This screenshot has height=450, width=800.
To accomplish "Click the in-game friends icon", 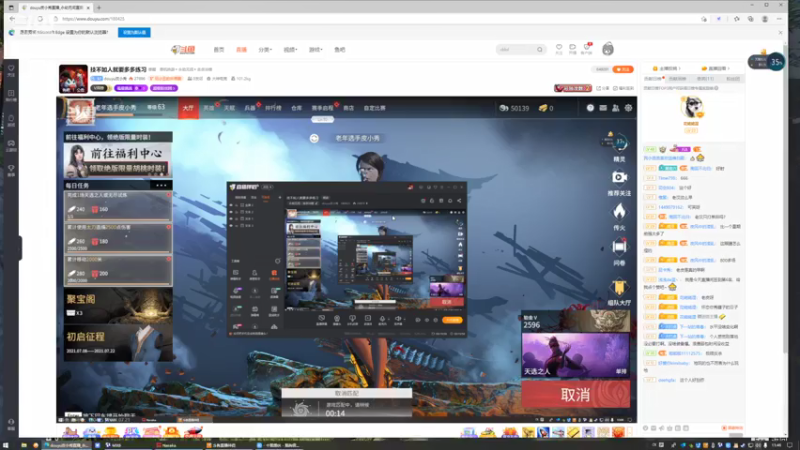I will 616,108.
